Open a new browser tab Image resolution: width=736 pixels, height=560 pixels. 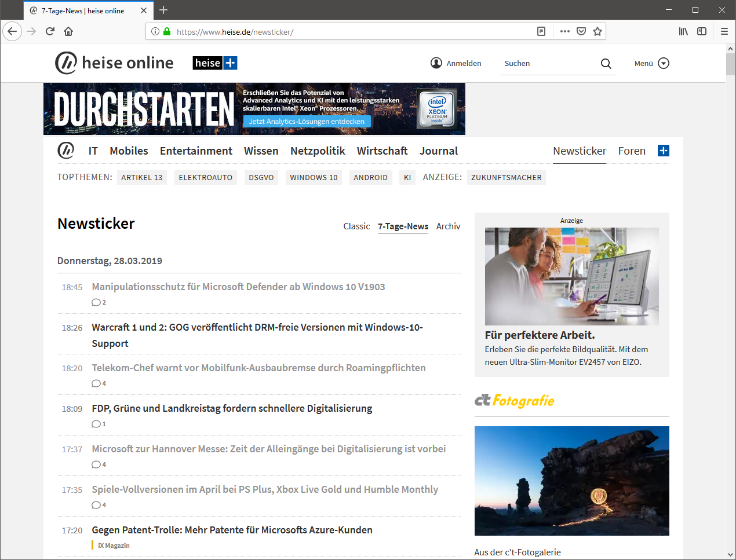pyautogui.click(x=163, y=10)
